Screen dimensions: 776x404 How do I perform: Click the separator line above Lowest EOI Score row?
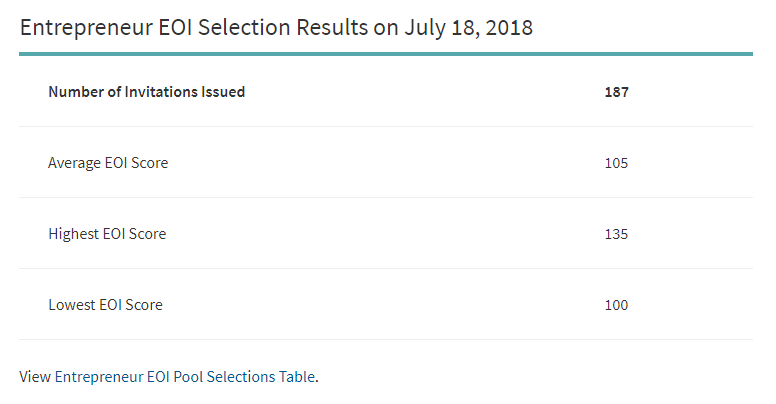385,268
